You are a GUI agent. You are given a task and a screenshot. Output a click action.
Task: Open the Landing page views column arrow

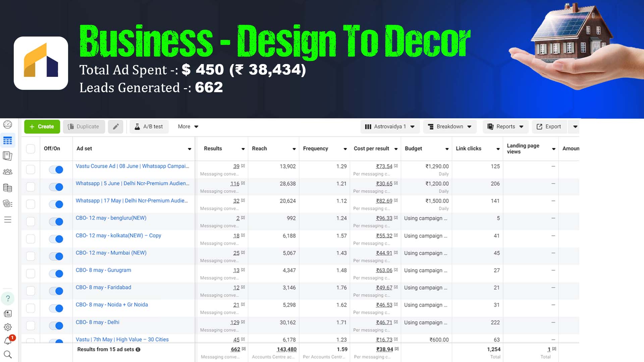pos(554,149)
